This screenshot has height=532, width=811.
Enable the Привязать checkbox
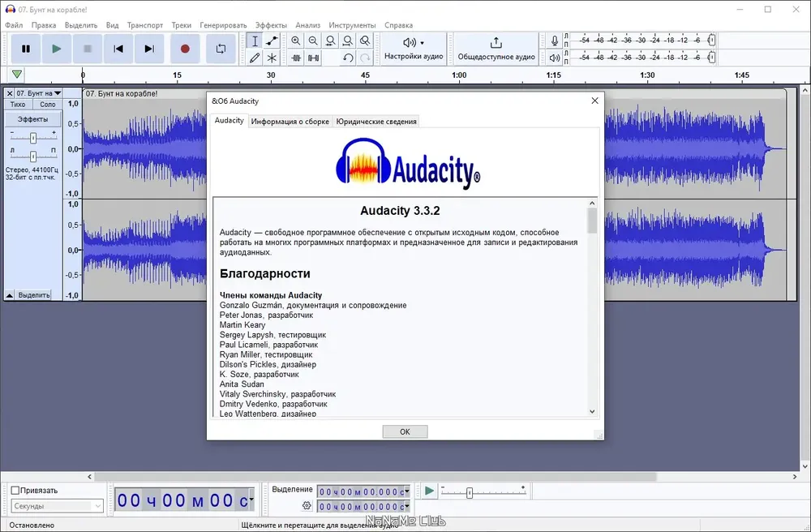[15, 490]
